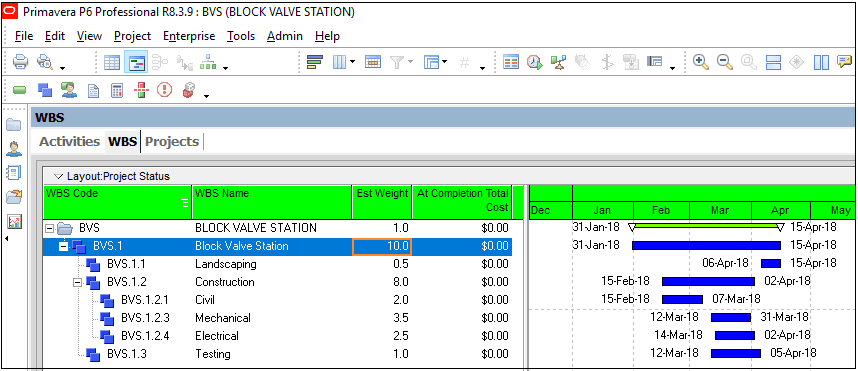
Task: Select the WBS tab
Action: pos(122,141)
